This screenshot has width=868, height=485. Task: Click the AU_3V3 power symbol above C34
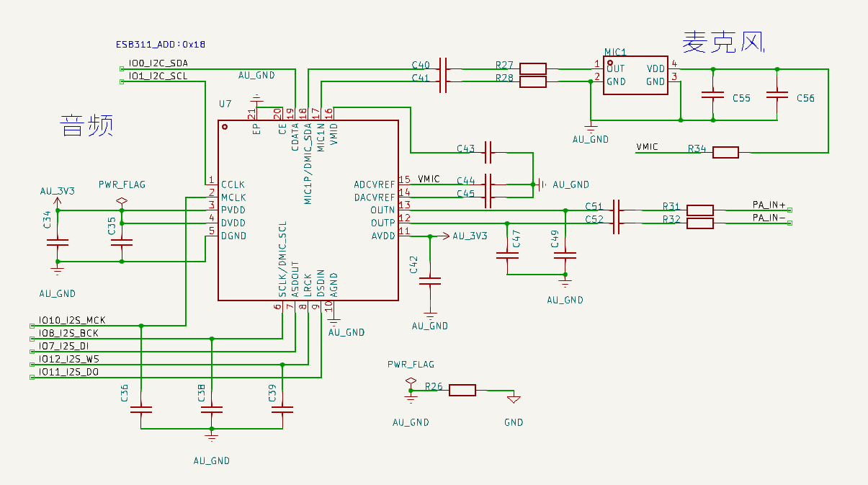tap(58, 196)
